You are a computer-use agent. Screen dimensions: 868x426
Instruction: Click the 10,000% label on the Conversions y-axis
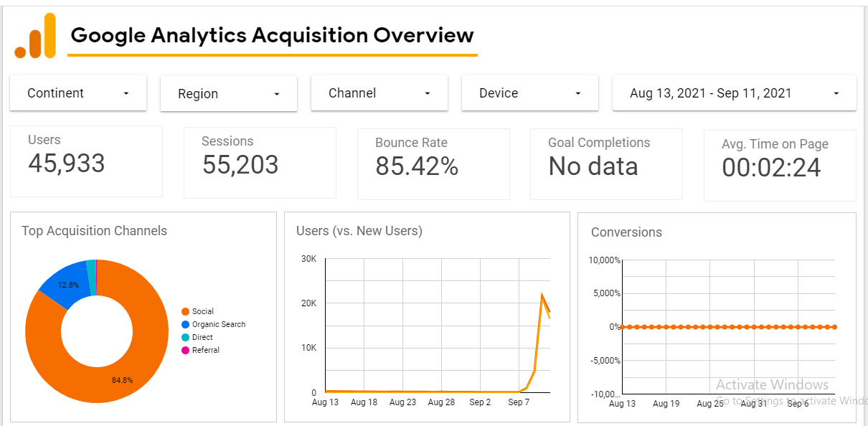coord(604,260)
